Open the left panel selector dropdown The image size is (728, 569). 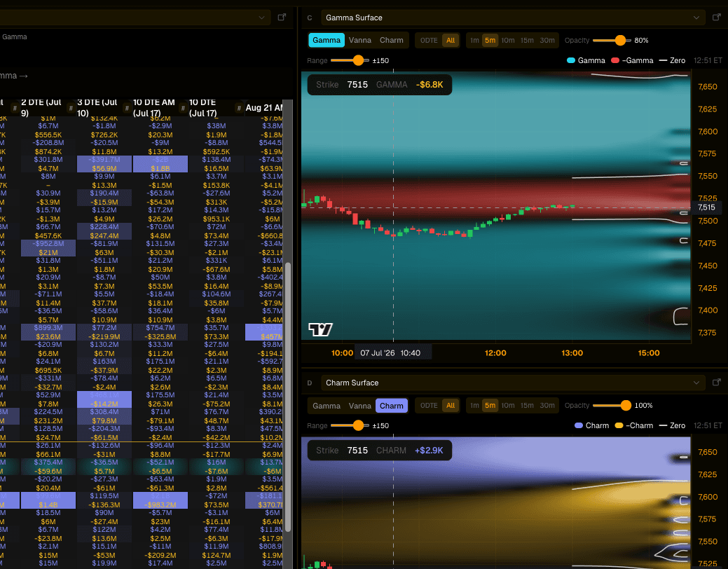pos(135,18)
